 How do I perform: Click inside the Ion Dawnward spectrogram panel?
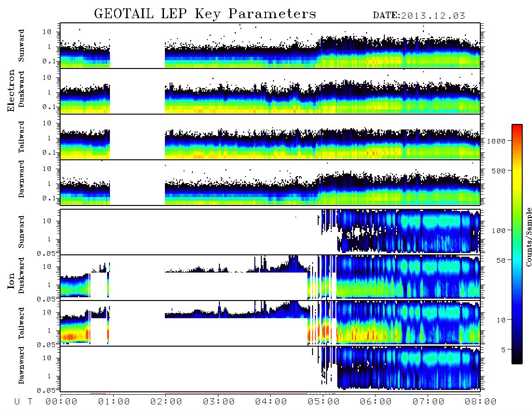(x=270, y=369)
